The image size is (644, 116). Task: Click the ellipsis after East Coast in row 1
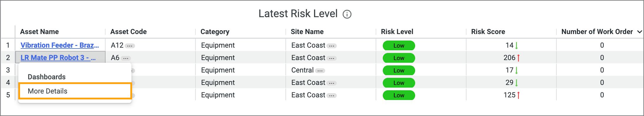coord(332,46)
